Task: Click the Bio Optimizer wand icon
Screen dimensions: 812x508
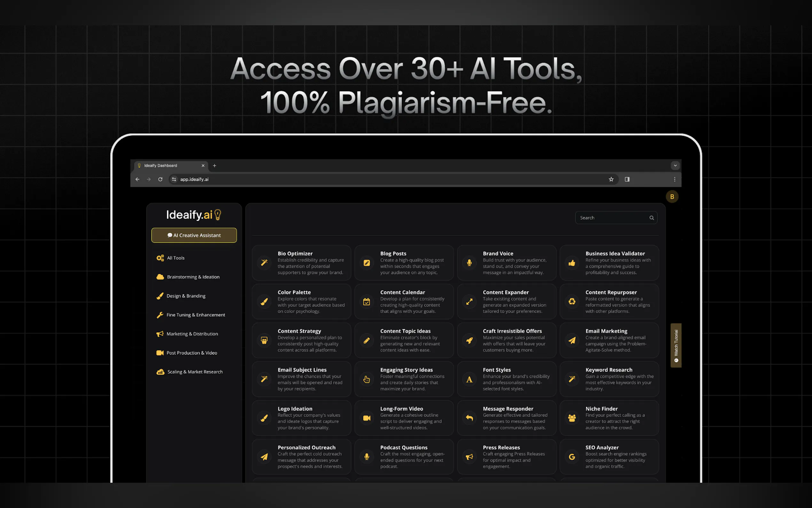Action: (264, 263)
